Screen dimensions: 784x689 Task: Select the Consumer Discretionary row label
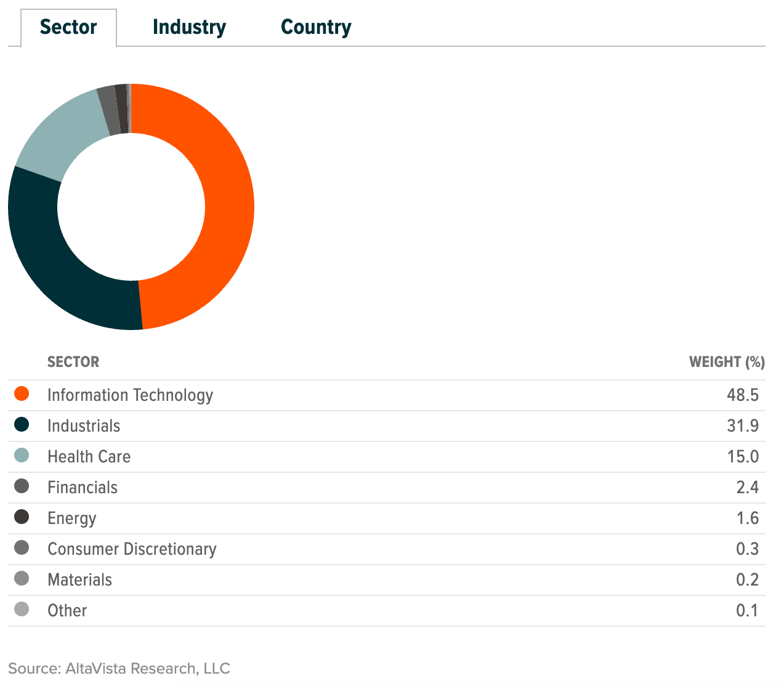coord(132,549)
